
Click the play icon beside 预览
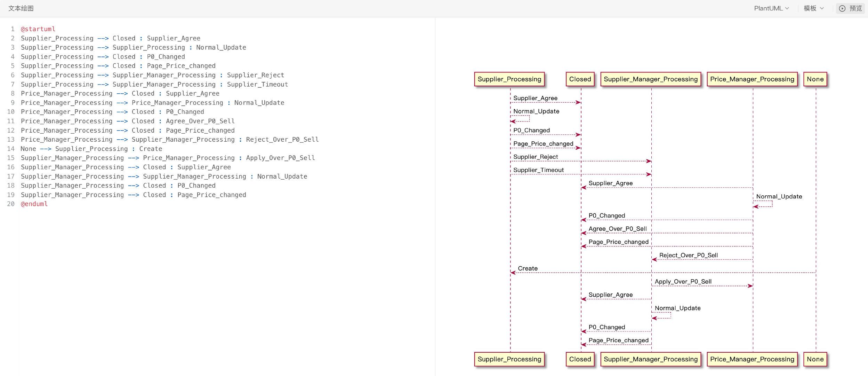point(842,8)
